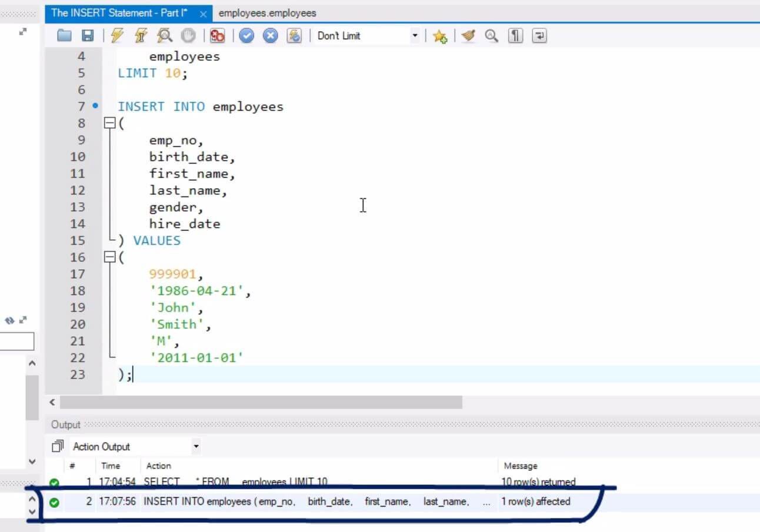Expand the editor with the sidebar arrows
Viewport: 760px width, 532px height.
tap(22, 32)
